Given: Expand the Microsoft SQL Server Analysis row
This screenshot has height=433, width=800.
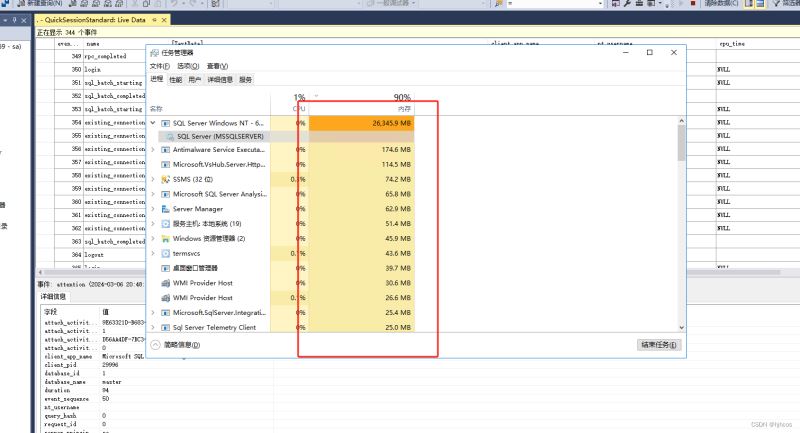Looking at the screenshot, I should pyautogui.click(x=153, y=194).
